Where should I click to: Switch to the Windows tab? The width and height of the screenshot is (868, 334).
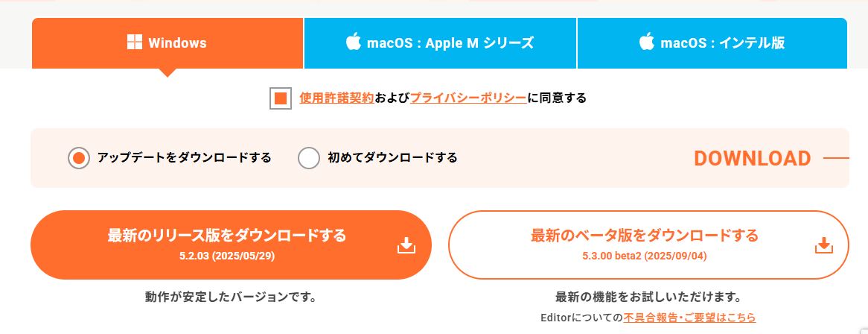point(167,43)
